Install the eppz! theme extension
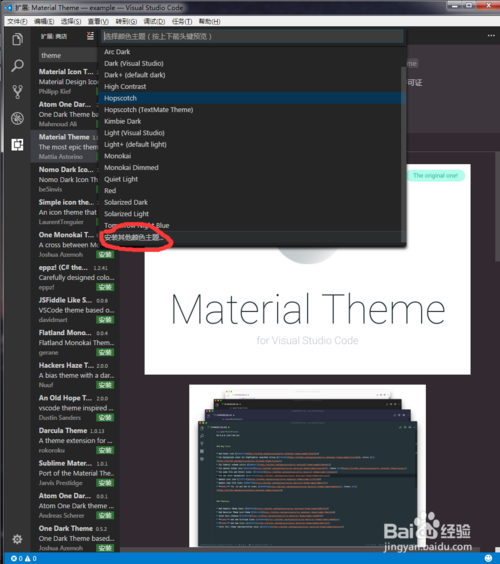 pos(105,287)
